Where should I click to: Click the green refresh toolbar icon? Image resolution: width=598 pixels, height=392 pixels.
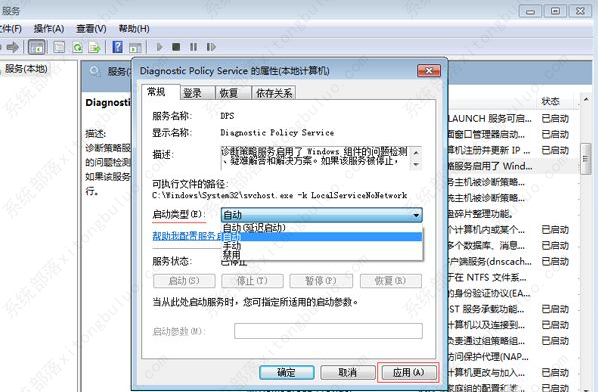pyautogui.click(x=77, y=47)
